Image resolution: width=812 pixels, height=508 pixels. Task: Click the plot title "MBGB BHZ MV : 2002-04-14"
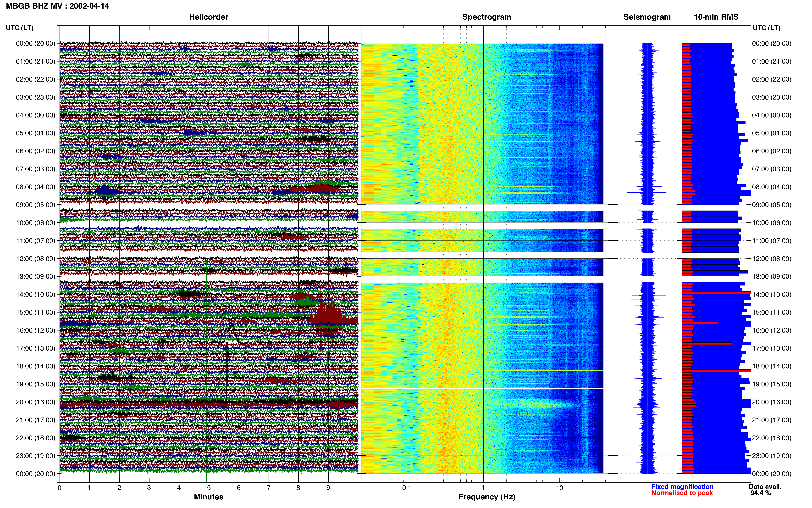coord(57,6)
